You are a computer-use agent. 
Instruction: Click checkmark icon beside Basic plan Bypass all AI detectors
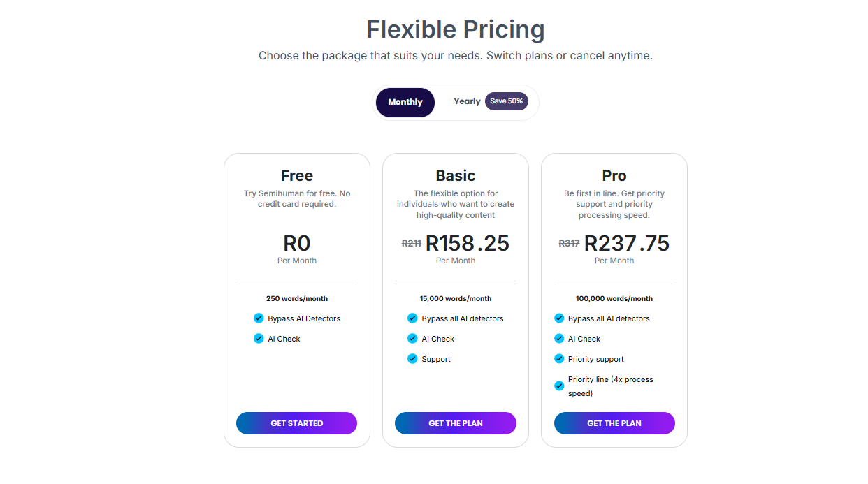click(x=412, y=318)
